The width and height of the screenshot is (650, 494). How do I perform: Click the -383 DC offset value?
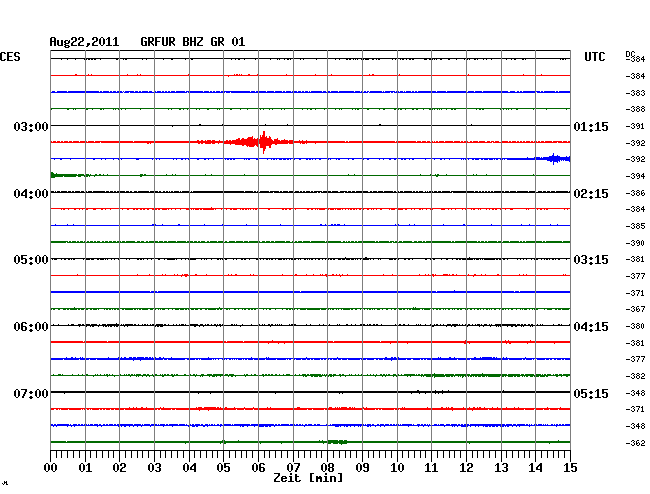(635, 93)
